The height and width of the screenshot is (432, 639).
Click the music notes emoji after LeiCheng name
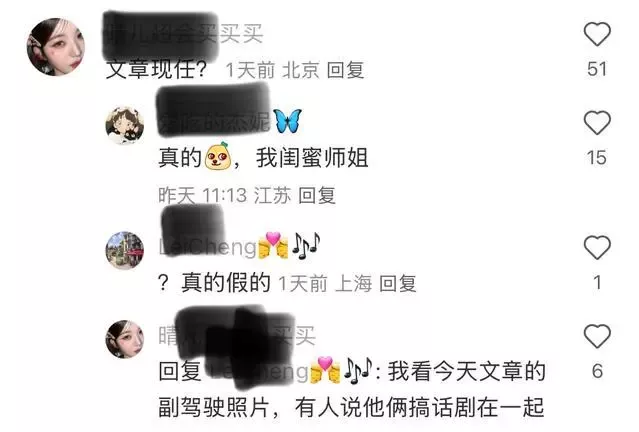tap(306, 246)
